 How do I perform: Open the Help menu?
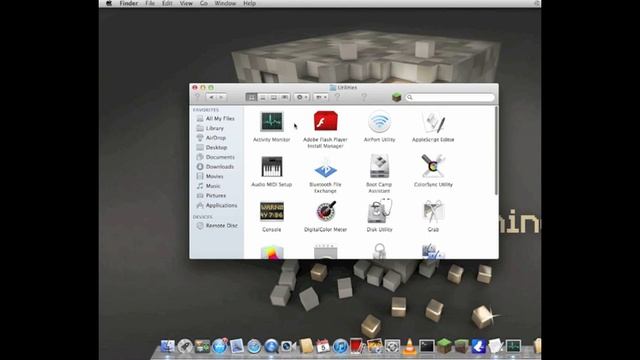click(249, 3)
